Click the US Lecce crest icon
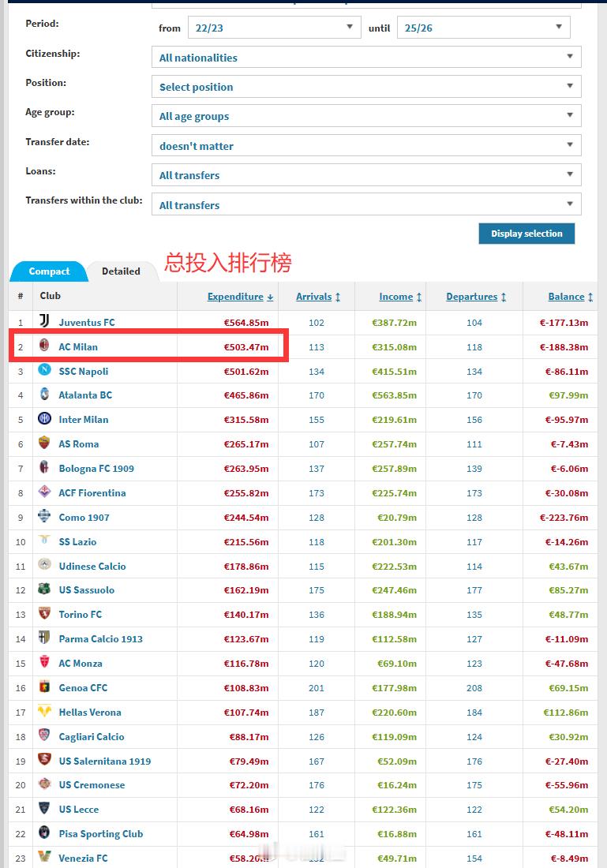607x868 pixels. [44, 808]
